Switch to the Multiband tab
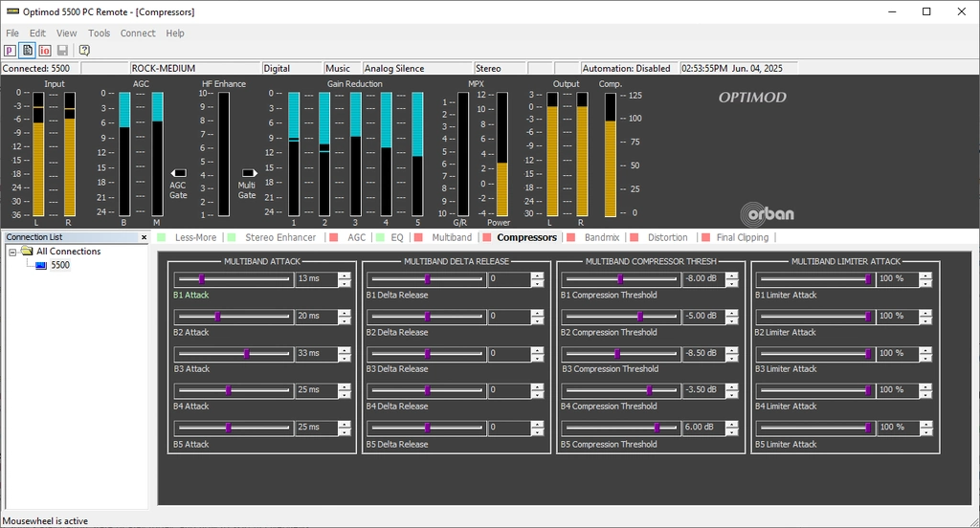Image resolution: width=980 pixels, height=528 pixels. pyautogui.click(x=452, y=237)
